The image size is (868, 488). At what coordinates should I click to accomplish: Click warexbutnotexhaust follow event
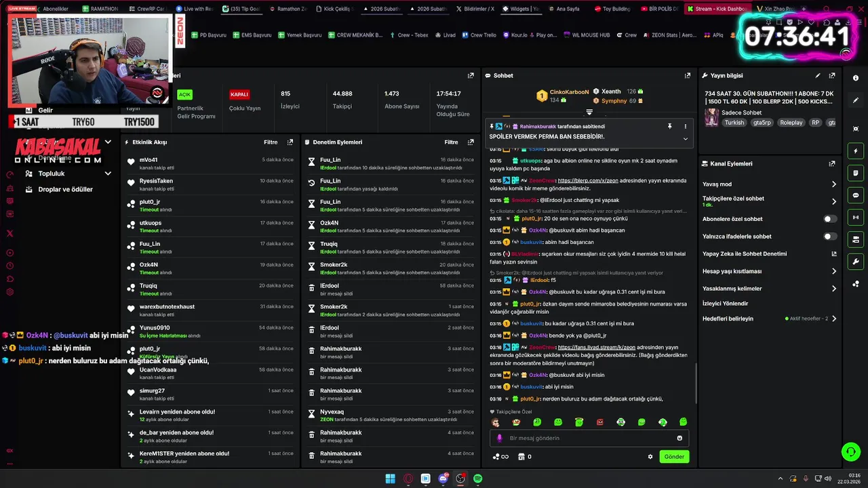click(x=210, y=310)
